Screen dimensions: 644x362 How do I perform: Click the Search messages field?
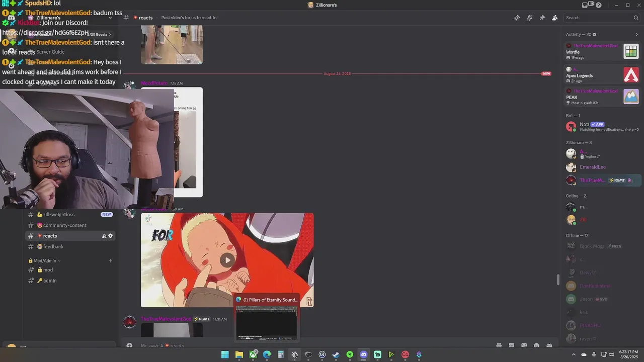pos(601,18)
